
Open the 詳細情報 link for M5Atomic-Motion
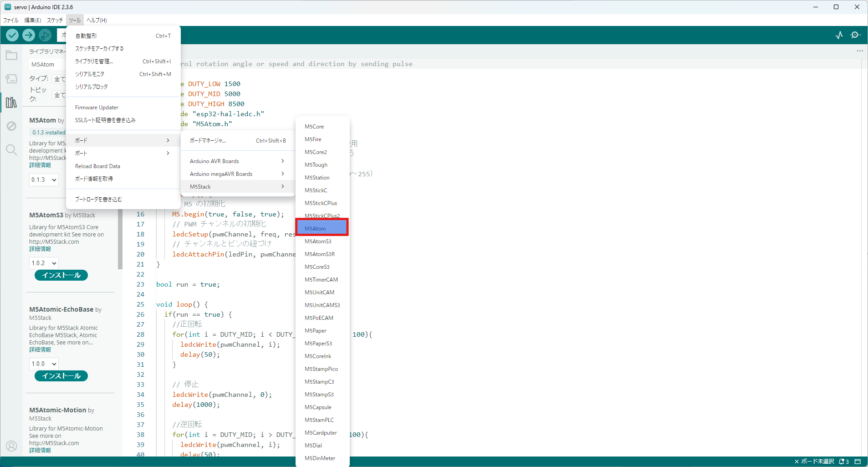tap(40, 450)
